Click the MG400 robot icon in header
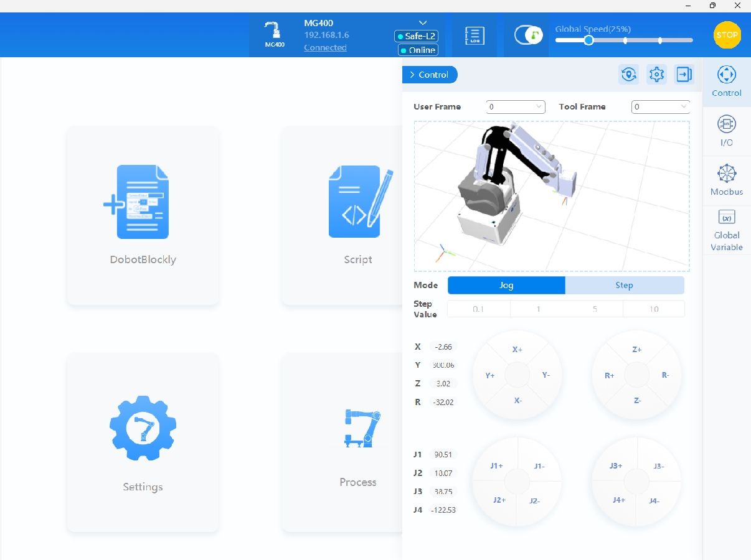 274,34
